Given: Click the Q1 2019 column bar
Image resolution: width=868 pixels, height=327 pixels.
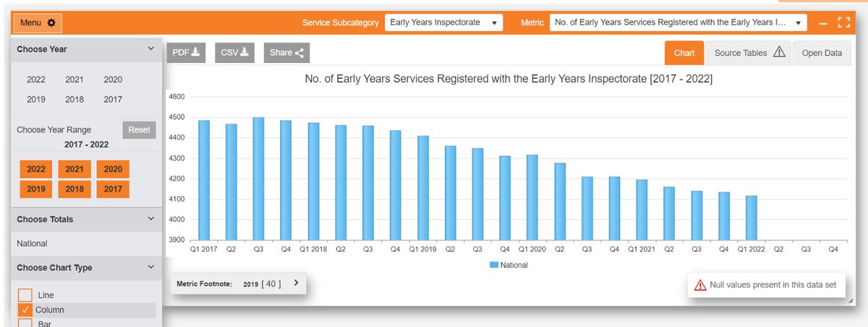Looking at the screenshot, I should (x=422, y=188).
